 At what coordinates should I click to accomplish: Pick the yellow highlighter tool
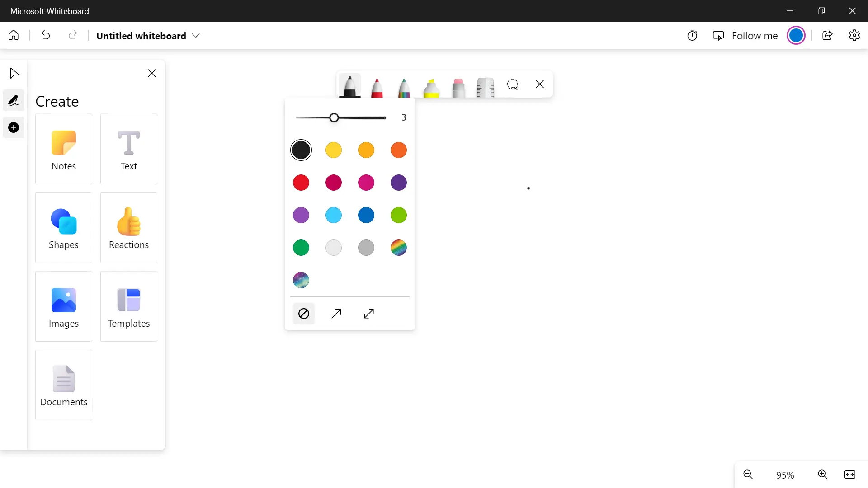tap(431, 87)
